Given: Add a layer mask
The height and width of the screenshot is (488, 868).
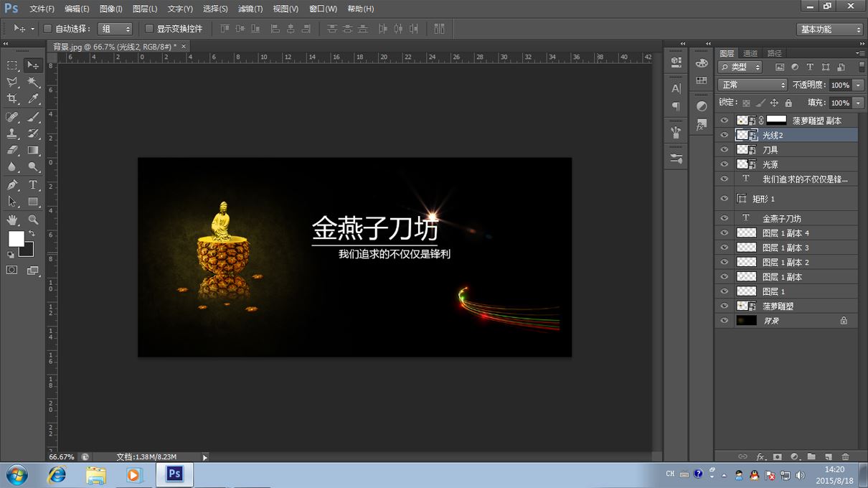Looking at the screenshot, I should coord(778,456).
